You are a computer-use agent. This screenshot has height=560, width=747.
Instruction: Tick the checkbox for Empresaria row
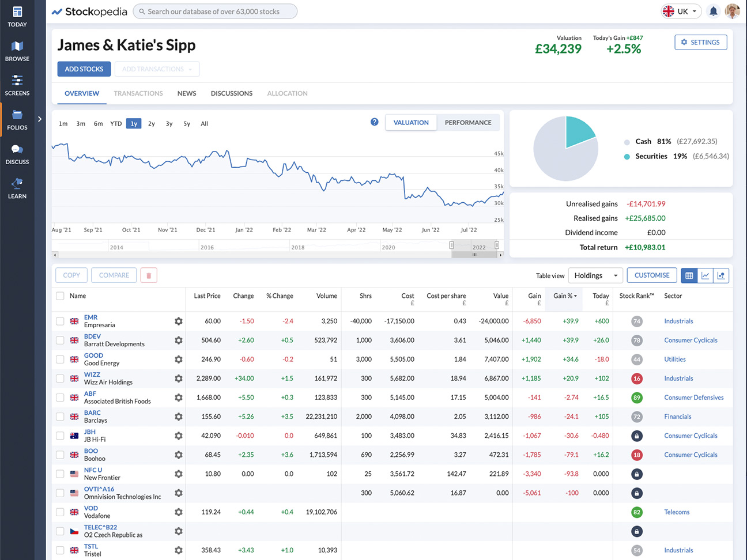pyautogui.click(x=60, y=321)
